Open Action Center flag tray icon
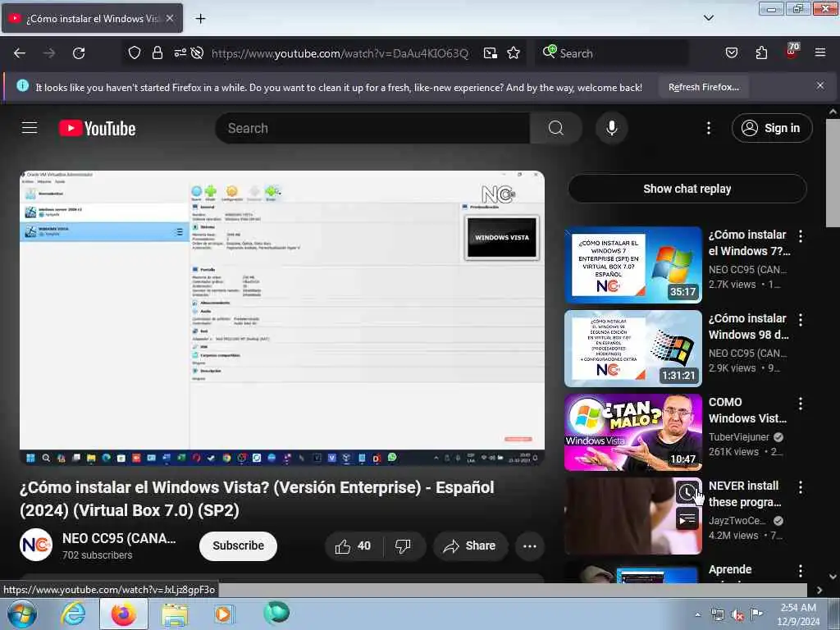Image resolution: width=840 pixels, height=630 pixels. pos(756,614)
